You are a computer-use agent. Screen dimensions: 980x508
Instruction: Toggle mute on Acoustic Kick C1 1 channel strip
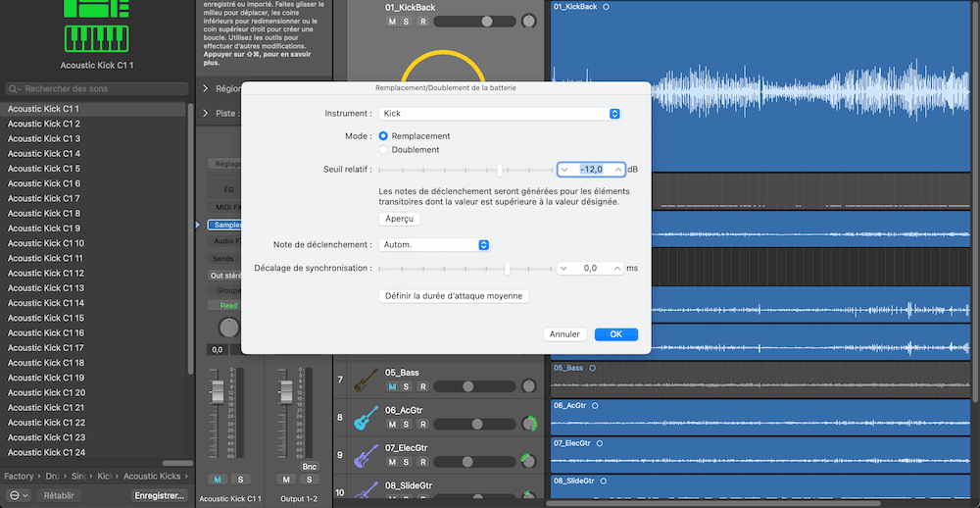(218, 480)
